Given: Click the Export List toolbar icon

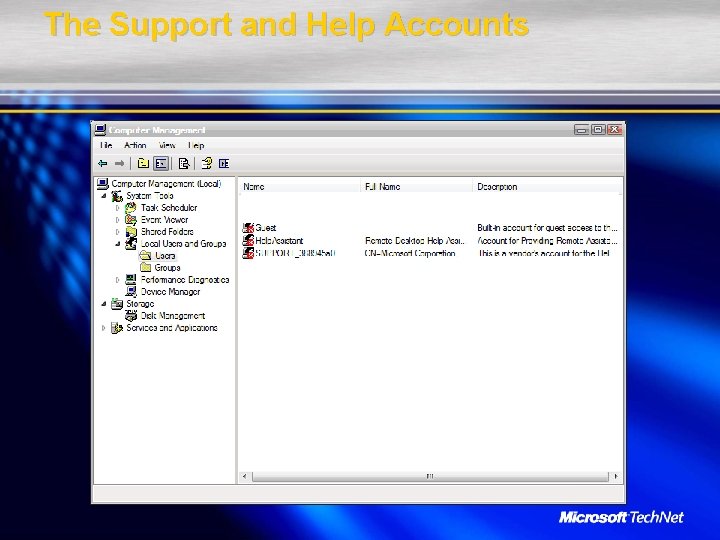Looking at the screenshot, I should (184, 163).
